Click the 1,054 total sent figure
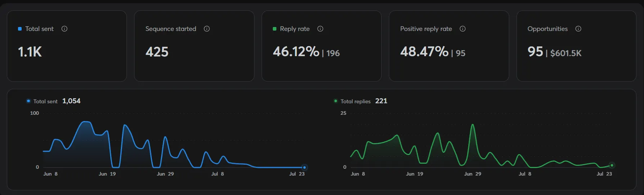 [x=71, y=101]
